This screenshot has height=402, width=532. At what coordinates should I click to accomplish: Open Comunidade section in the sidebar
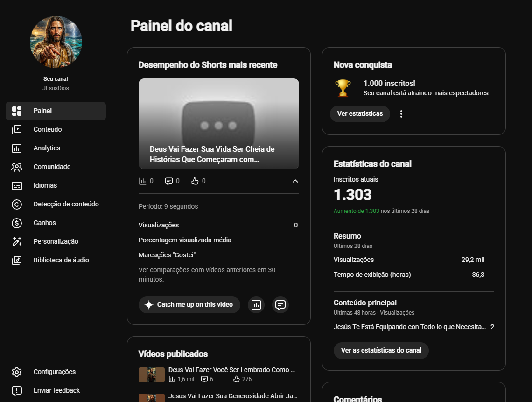point(56,167)
